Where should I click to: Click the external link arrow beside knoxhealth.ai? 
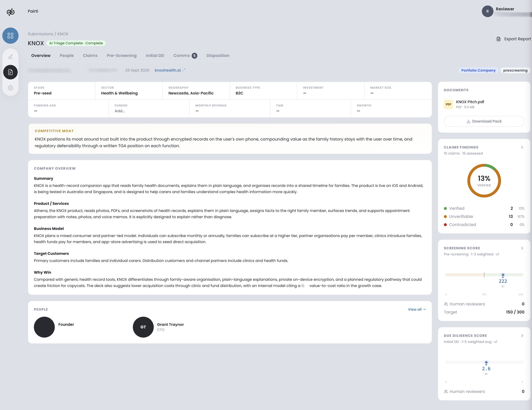tap(184, 70)
